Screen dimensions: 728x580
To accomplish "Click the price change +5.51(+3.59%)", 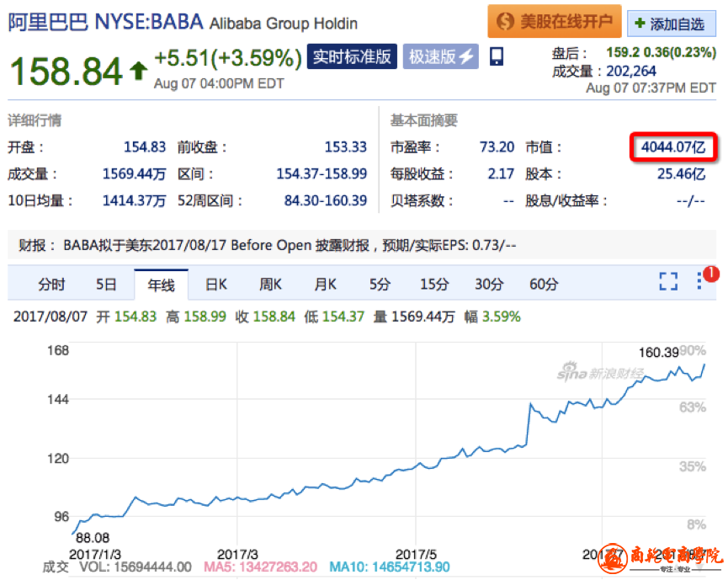I will (228, 59).
